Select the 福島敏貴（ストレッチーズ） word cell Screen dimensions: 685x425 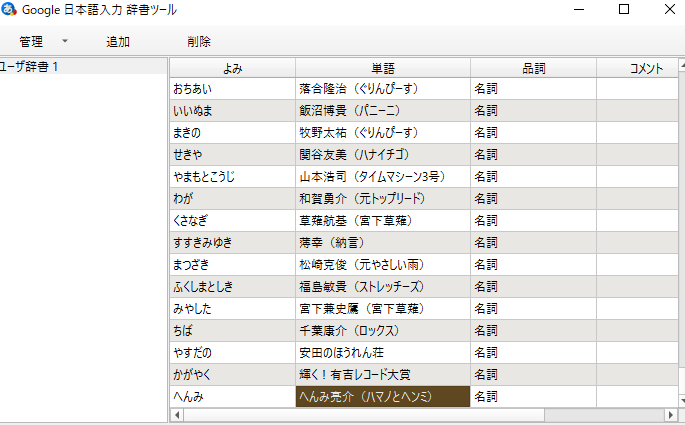pyautogui.click(x=383, y=287)
